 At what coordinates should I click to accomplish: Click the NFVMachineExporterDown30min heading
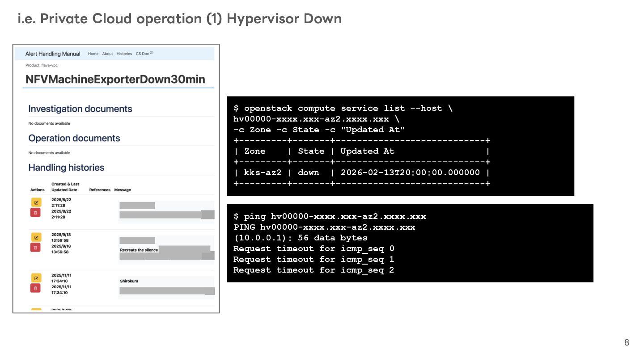click(x=115, y=80)
